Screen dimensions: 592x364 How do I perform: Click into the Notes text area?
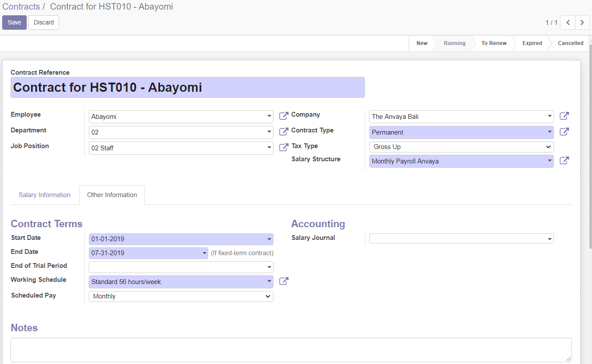point(291,350)
